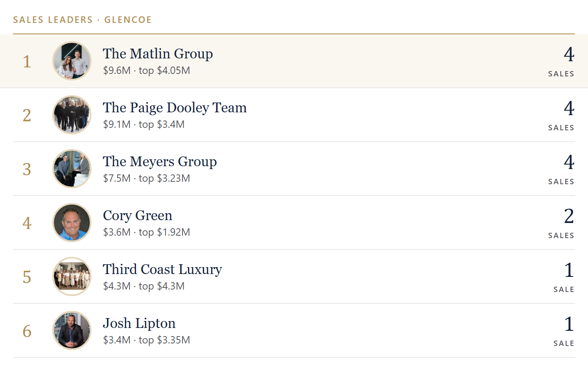Select Cory Green name link
Screen dimensions: 588x379
(138, 215)
